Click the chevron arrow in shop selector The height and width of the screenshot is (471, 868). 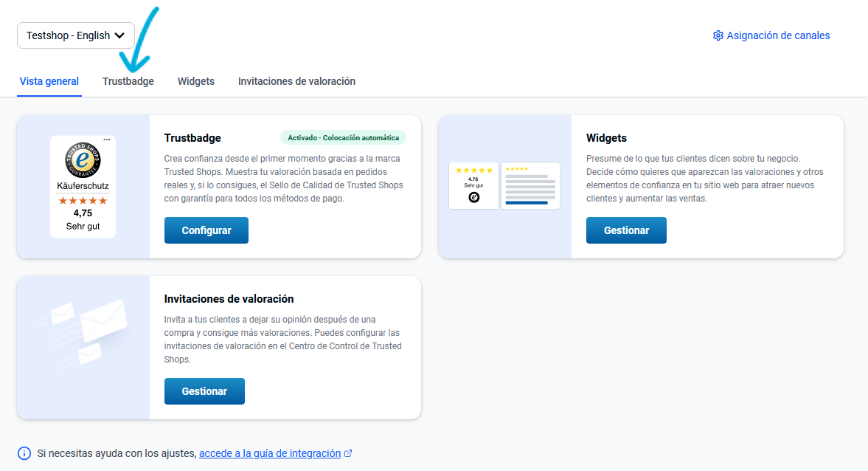[x=120, y=35]
